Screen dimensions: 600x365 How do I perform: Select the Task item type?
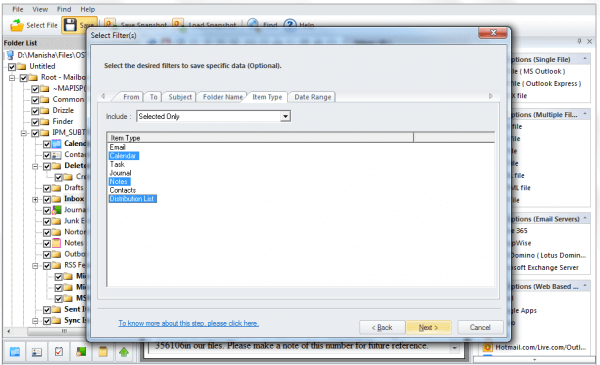click(x=117, y=165)
